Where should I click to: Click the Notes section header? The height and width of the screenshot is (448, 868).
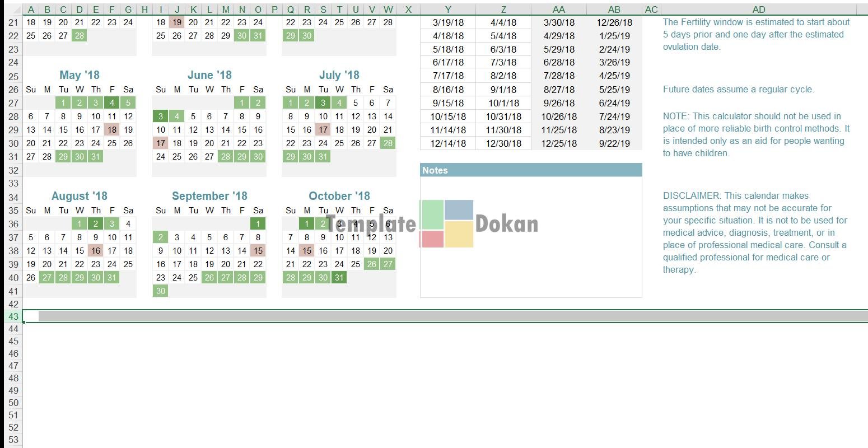pos(530,170)
